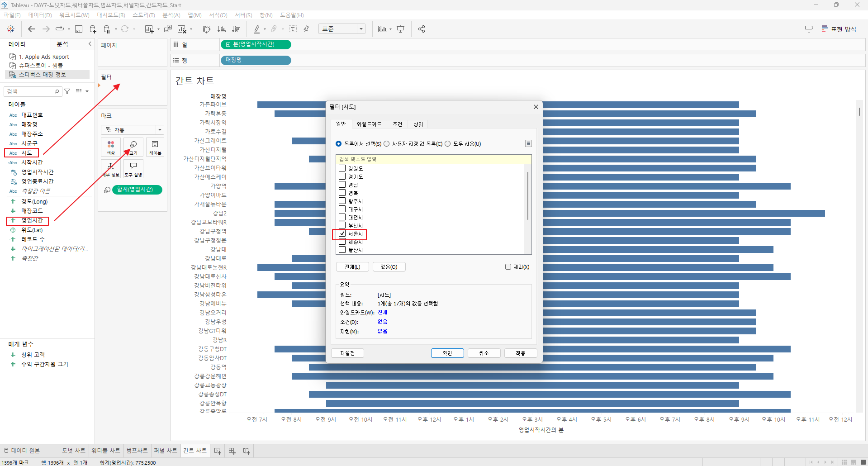Check the 강원도 checkbox

point(342,168)
